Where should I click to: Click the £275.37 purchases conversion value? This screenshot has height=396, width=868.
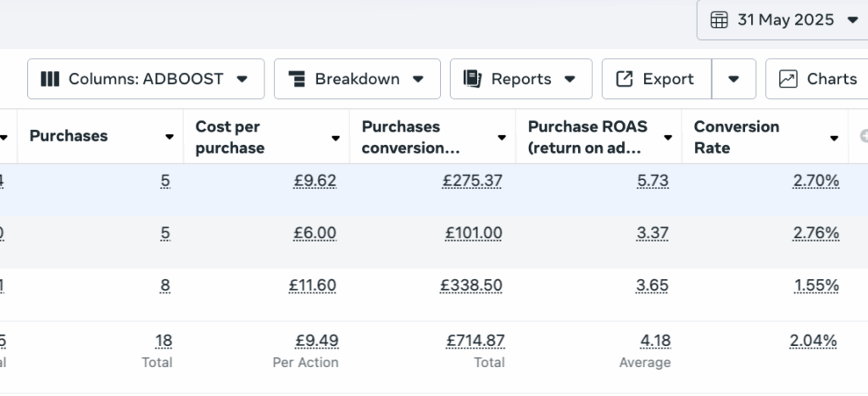[473, 181]
